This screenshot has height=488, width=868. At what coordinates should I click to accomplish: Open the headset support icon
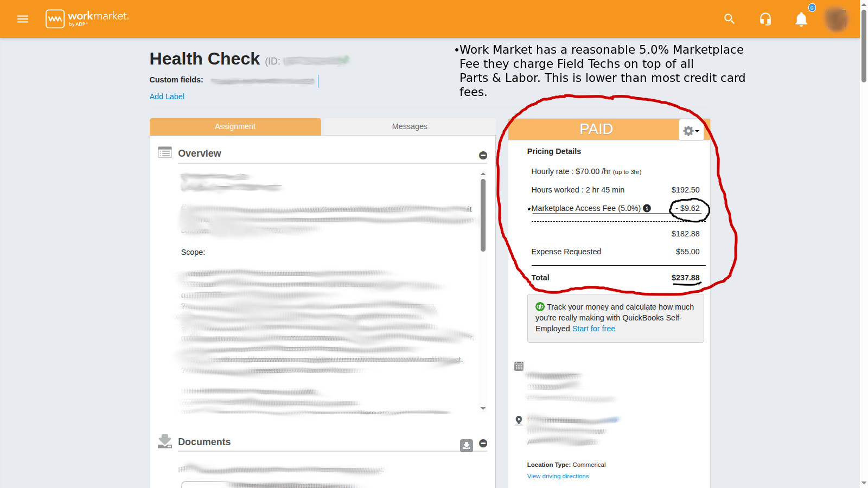pyautogui.click(x=765, y=20)
